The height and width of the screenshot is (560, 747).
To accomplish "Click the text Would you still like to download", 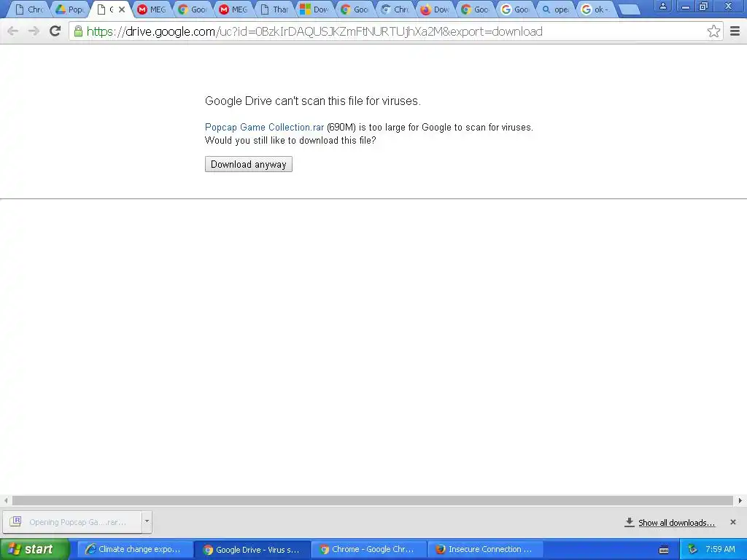I will point(290,140).
